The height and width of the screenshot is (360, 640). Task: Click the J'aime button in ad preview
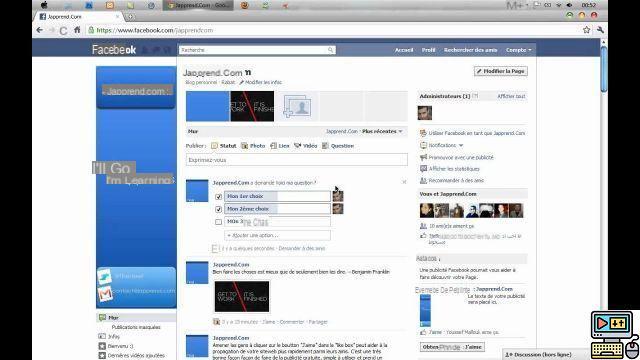tap(452, 347)
